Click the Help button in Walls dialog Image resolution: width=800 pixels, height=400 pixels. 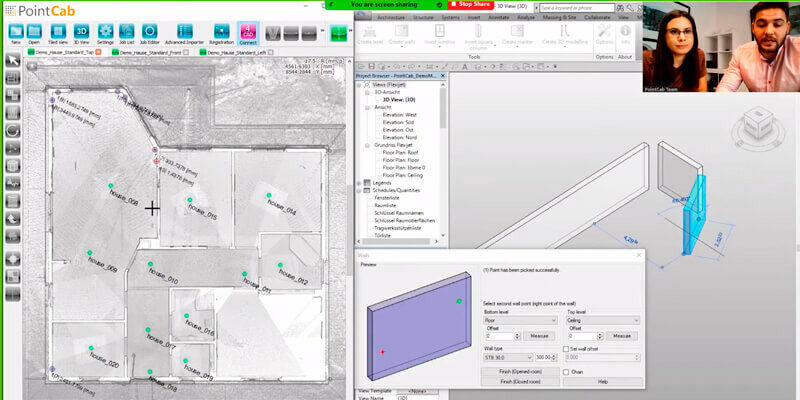[603, 381]
